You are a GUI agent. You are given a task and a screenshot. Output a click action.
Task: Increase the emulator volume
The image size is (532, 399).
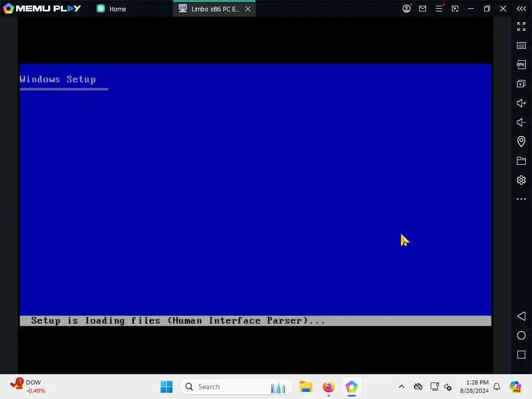click(x=521, y=103)
